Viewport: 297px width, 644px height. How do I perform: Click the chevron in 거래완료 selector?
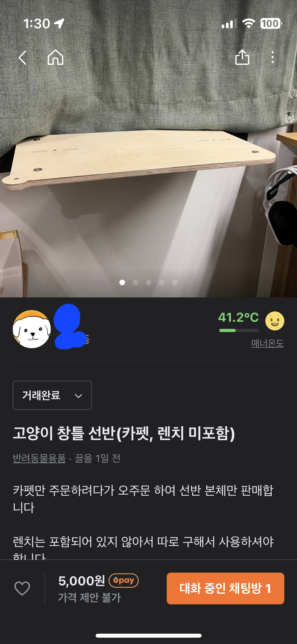(78, 396)
